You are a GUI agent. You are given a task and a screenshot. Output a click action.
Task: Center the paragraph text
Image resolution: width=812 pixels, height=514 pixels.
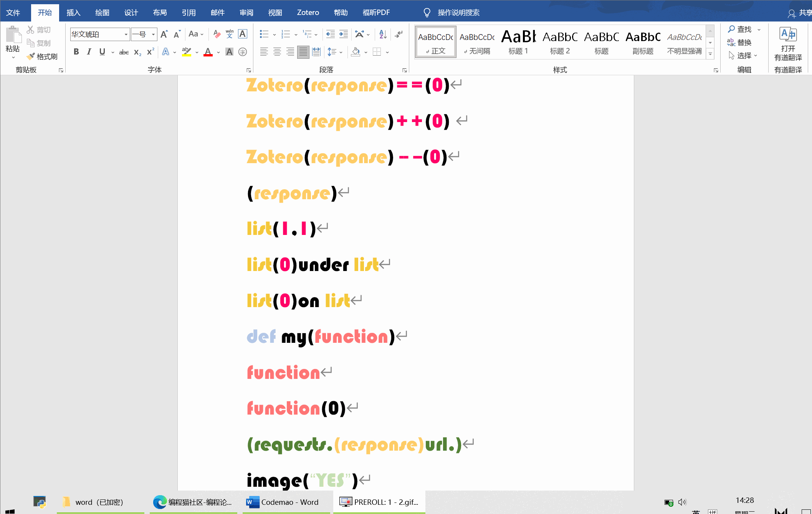[277, 52]
